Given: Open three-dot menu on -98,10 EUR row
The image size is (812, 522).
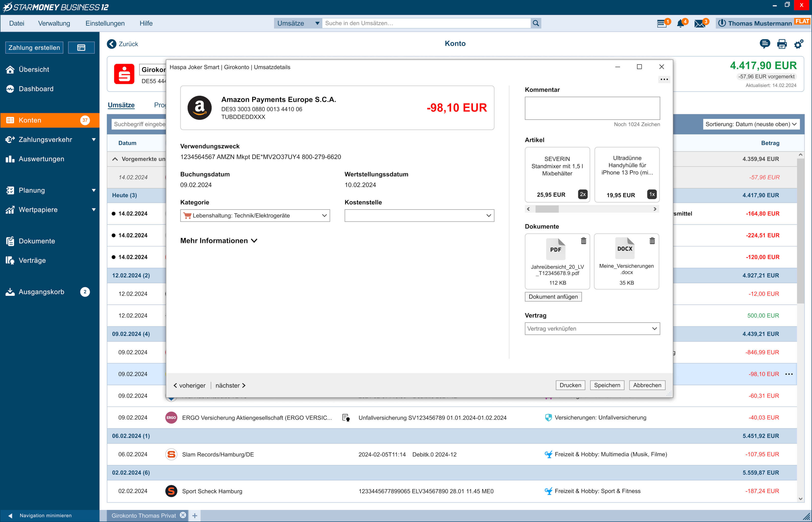Looking at the screenshot, I should click(789, 374).
